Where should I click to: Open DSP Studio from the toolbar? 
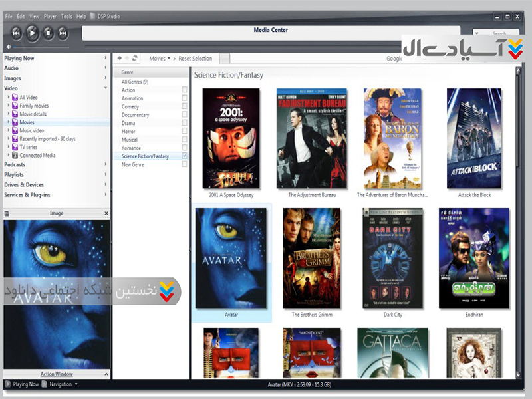(x=108, y=16)
